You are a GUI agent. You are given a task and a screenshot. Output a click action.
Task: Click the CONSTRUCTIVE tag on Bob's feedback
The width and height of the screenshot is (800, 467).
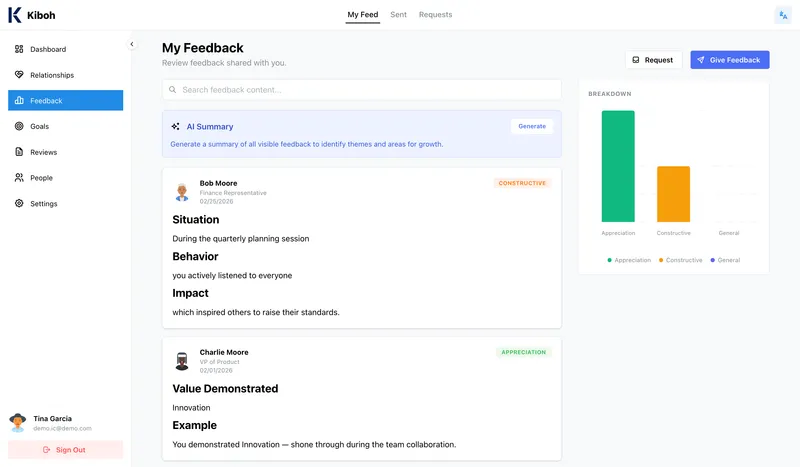tap(522, 183)
